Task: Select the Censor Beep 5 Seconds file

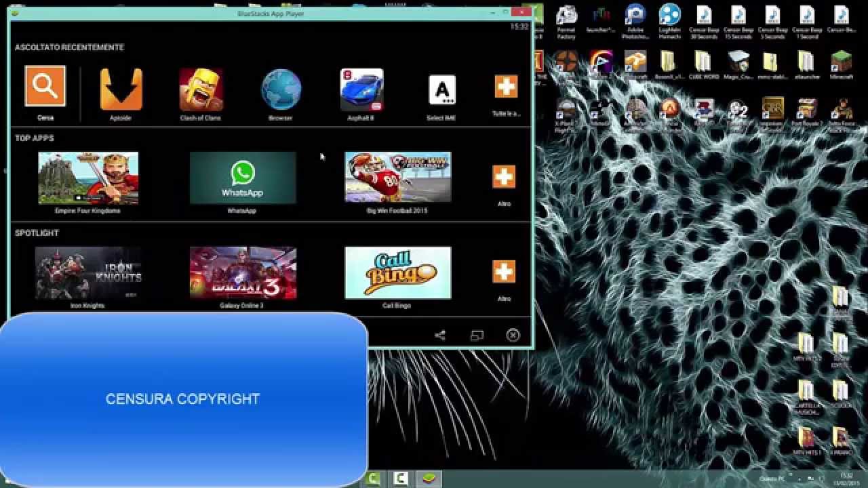Action: click(772, 22)
